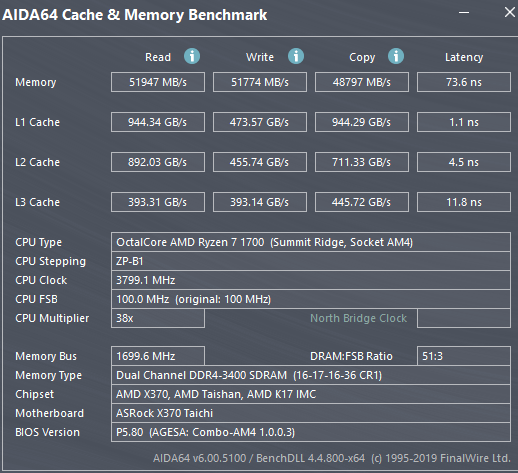Click the empty North Bridge Clock field
The width and height of the screenshot is (518, 473).
(x=464, y=318)
